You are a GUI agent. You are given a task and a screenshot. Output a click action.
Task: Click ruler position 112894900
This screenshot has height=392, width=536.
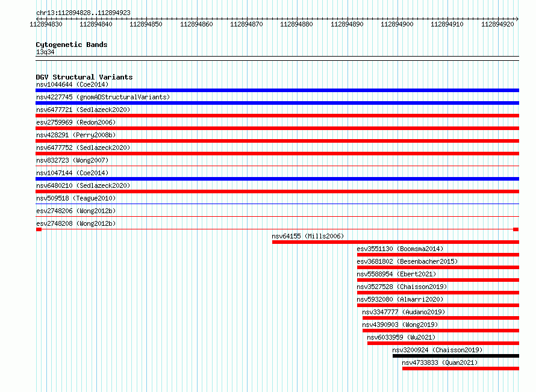pyautogui.click(x=397, y=24)
